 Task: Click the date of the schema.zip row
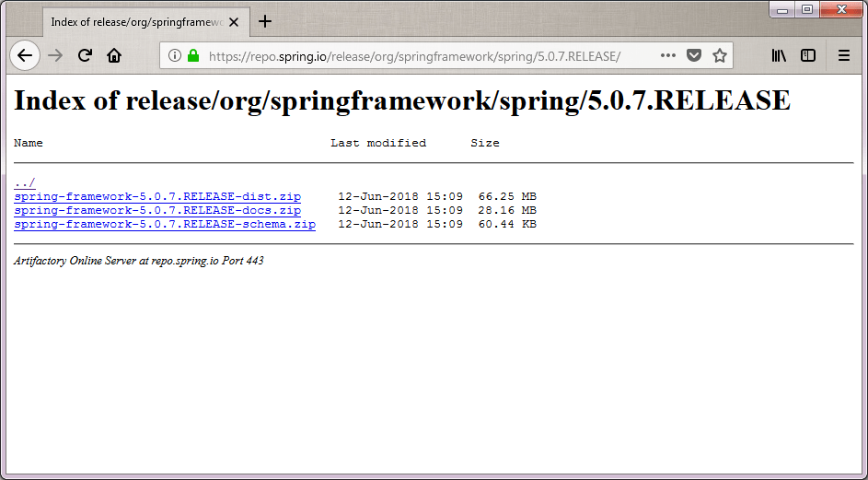[x=400, y=224]
